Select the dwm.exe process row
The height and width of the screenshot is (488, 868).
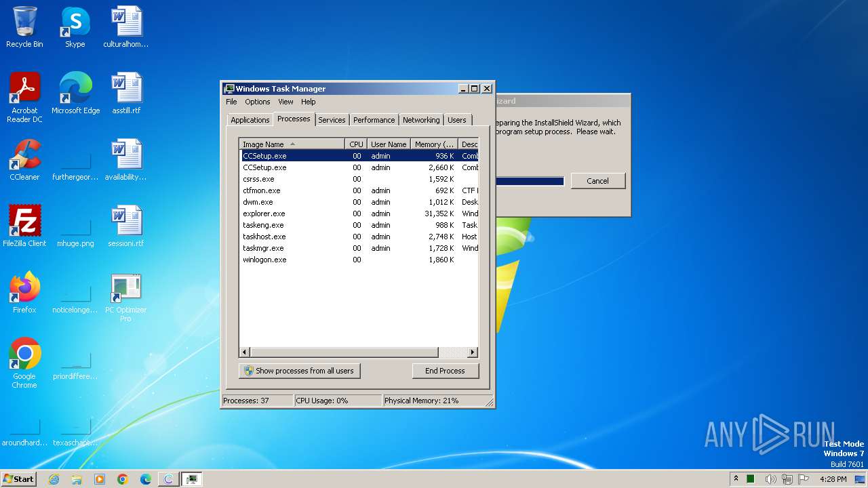(x=359, y=202)
